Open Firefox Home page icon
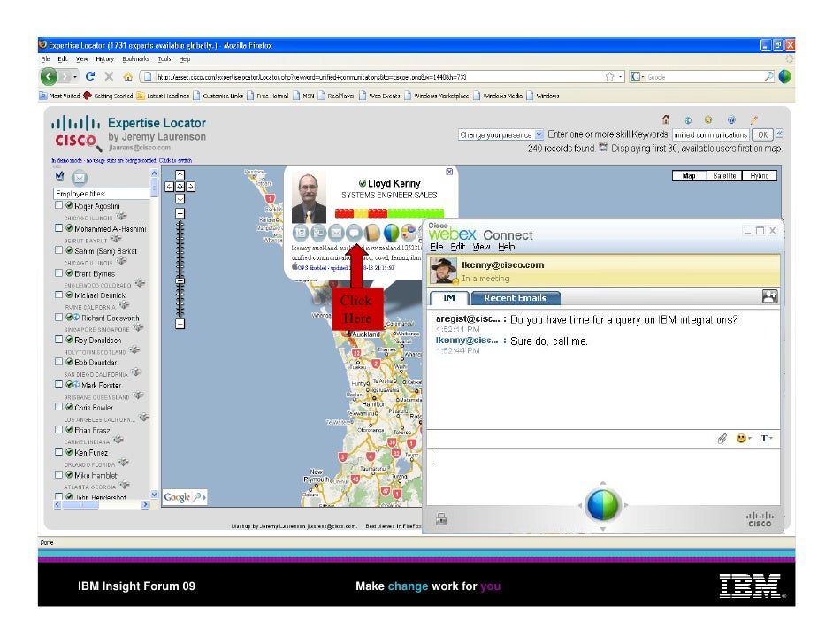 point(127,77)
